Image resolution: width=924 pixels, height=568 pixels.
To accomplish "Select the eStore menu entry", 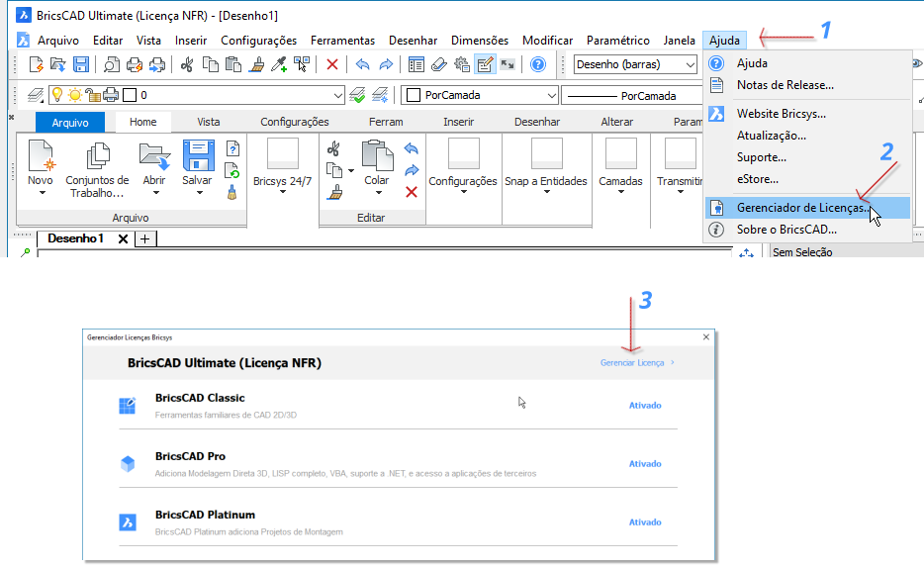I will click(808, 179).
